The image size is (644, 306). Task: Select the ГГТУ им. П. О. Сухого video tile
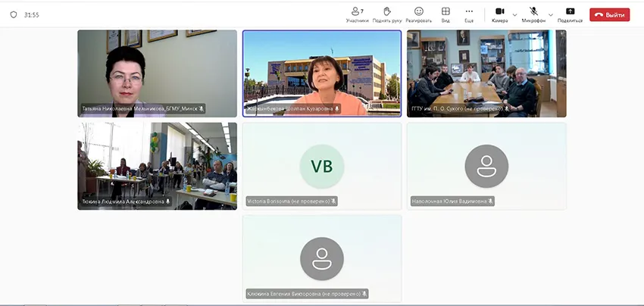486,73
